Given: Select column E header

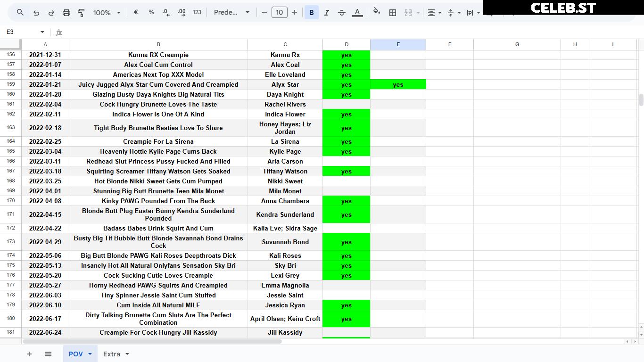Looking at the screenshot, I should 398,44.
